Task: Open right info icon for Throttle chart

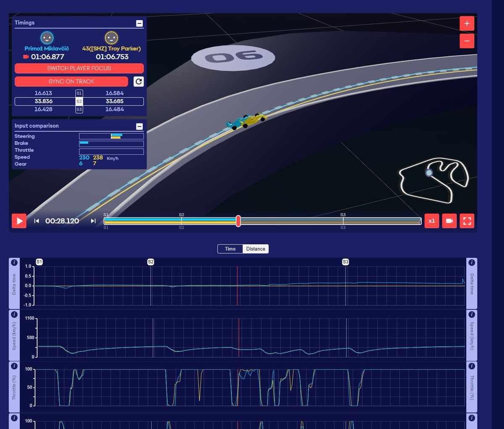Action: (472, 366)
